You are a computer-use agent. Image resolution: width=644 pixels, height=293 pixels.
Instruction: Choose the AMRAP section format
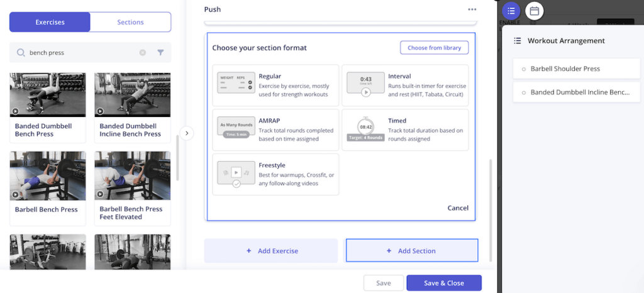275,130
